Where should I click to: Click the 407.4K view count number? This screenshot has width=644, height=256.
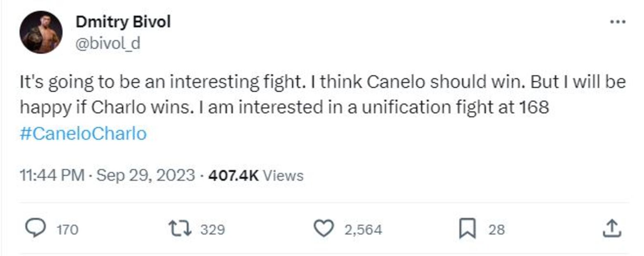click(x=233, y=175)
